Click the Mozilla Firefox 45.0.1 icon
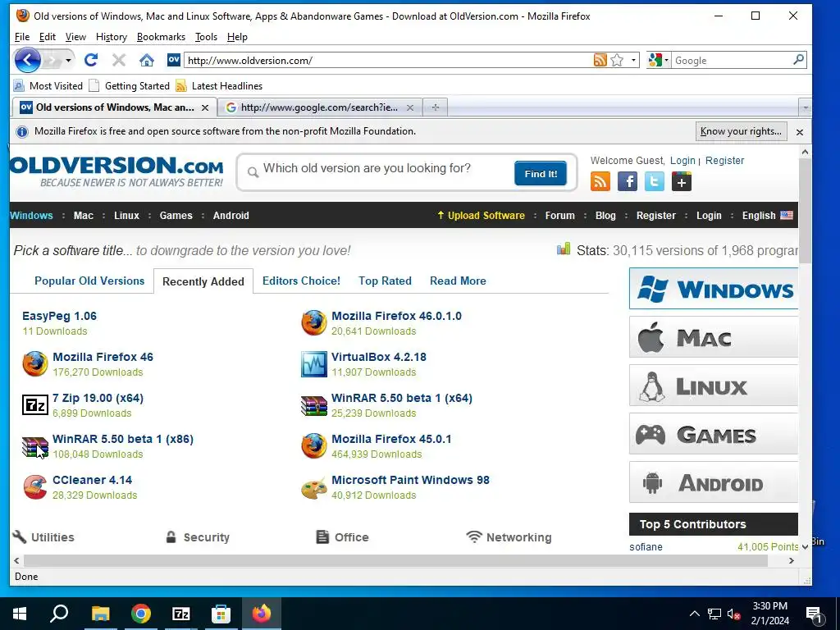This screenshot has height=630, width=840. coord(314,446)
